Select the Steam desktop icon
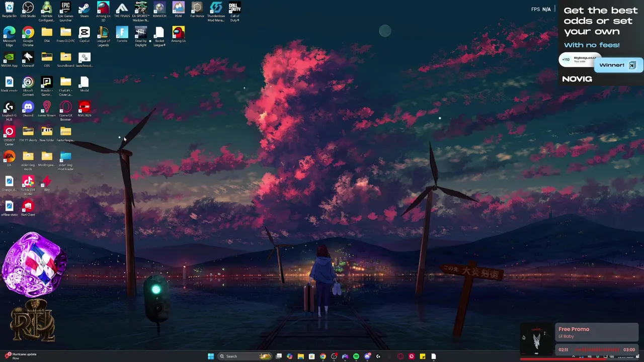644x362 pixels. 85,10
